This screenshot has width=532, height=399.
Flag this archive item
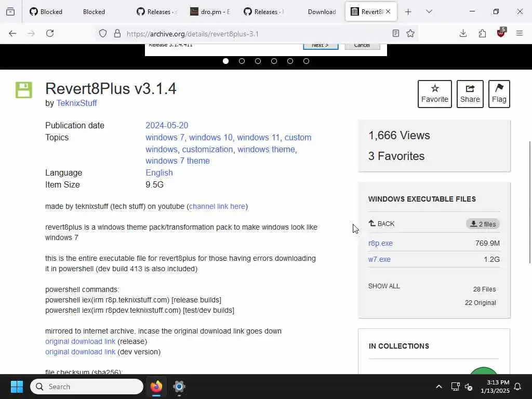(499, 94)
